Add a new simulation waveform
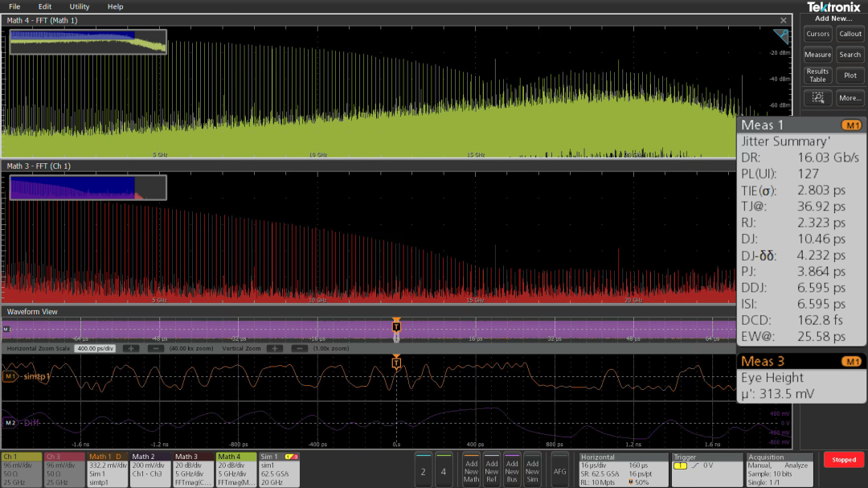The height and width of the screenshot is (488, 868). 532,469
